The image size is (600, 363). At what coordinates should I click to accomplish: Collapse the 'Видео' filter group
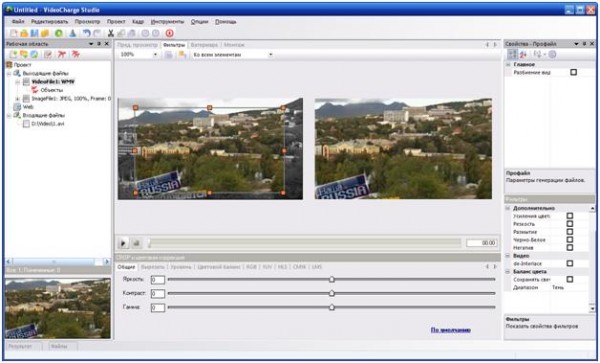click(508, 256)
